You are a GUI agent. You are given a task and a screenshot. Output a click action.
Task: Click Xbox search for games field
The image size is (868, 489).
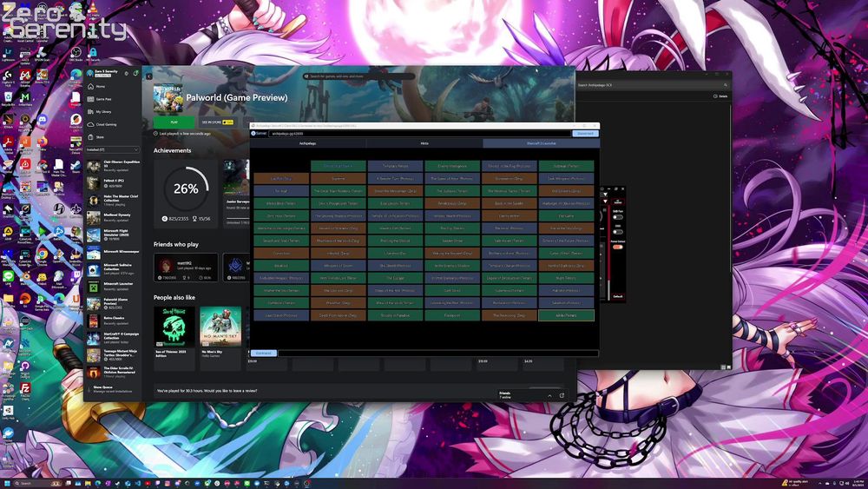tap(358, 76)
